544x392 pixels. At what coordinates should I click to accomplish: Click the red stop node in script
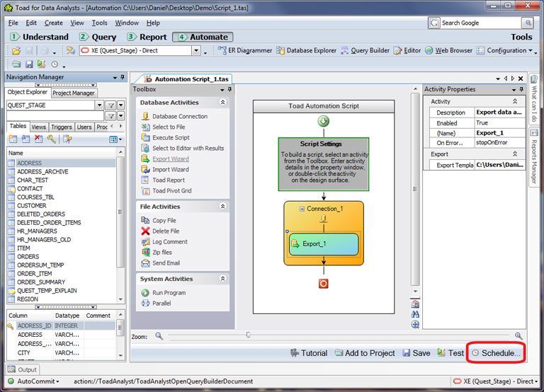323,284
